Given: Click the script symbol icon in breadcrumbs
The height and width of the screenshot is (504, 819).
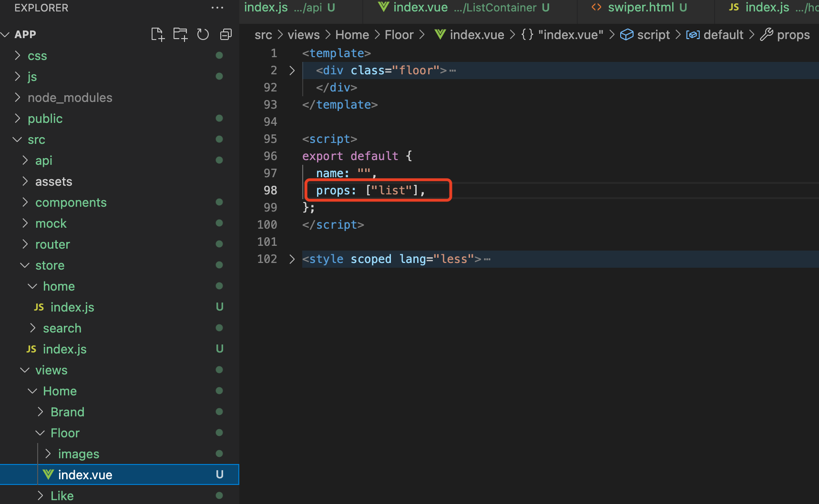Looking at the screenshot, I should point(626,35).
